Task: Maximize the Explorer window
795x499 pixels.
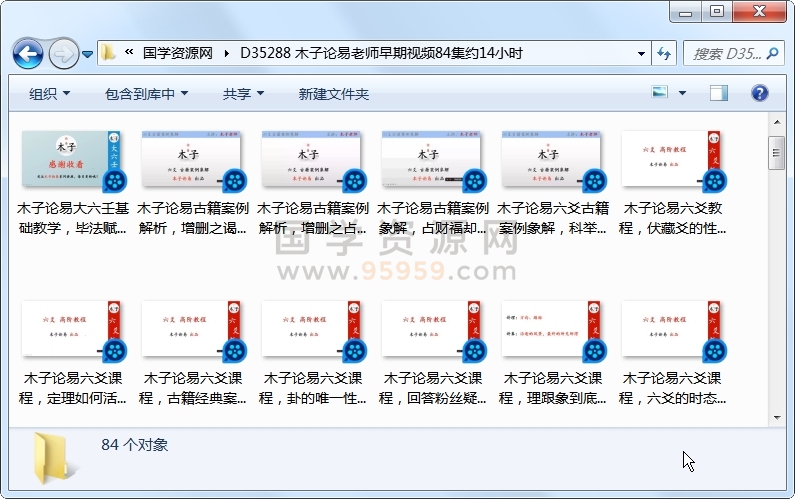Action: tap(717, 12)
